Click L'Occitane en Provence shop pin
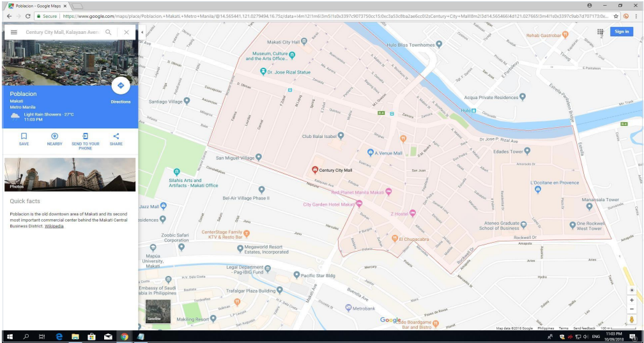The height and width of the screenshot is (343, 644). [538, 189]
